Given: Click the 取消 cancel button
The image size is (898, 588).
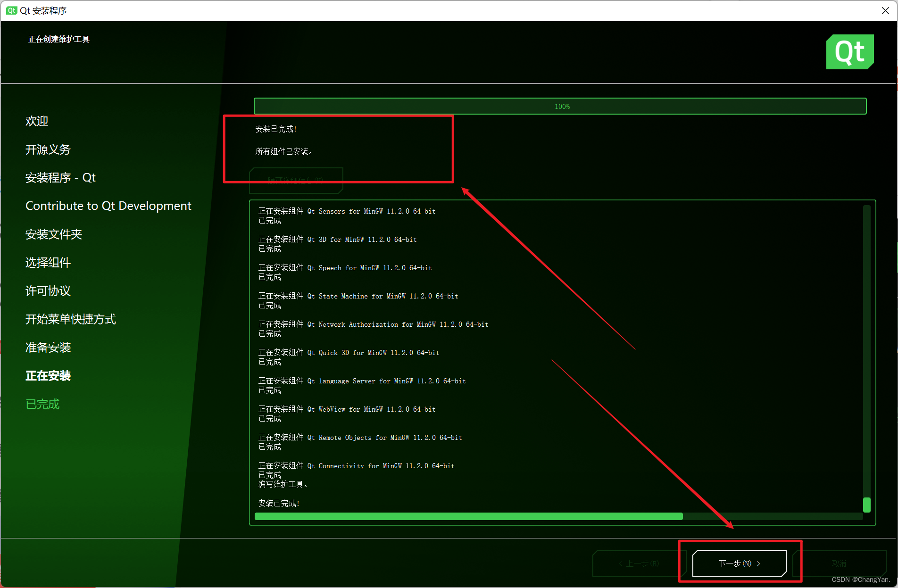Looking at the screenshot, I should click(840, 563).
